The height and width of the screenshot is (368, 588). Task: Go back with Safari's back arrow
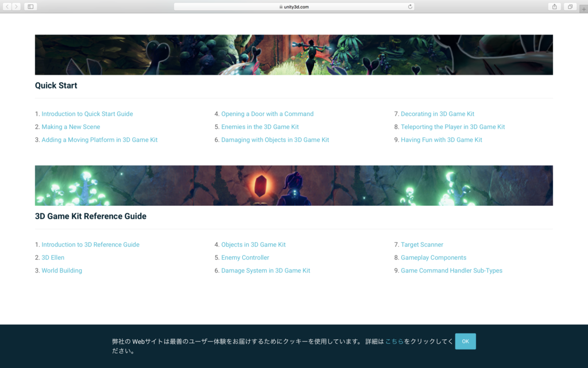pyautogui.click(x=7, y=6)
